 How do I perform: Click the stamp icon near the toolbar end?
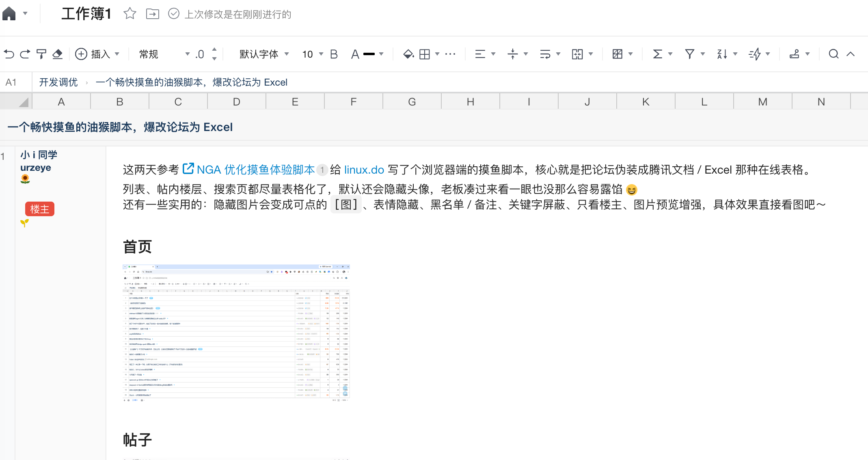point(795,54)
